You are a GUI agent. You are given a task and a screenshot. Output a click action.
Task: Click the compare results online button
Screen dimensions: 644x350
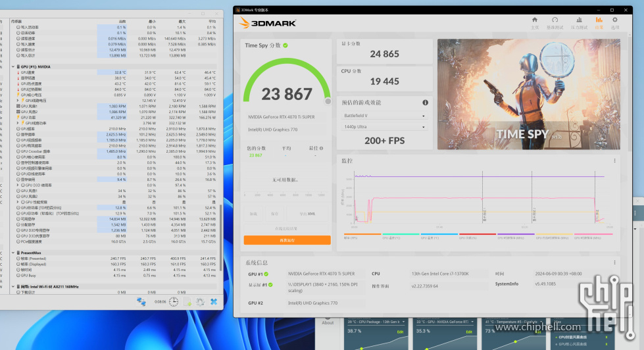click(x=286, y=229)
